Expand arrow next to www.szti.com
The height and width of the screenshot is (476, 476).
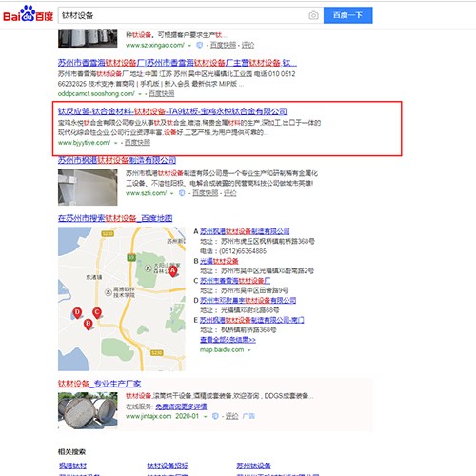point(171,193)
